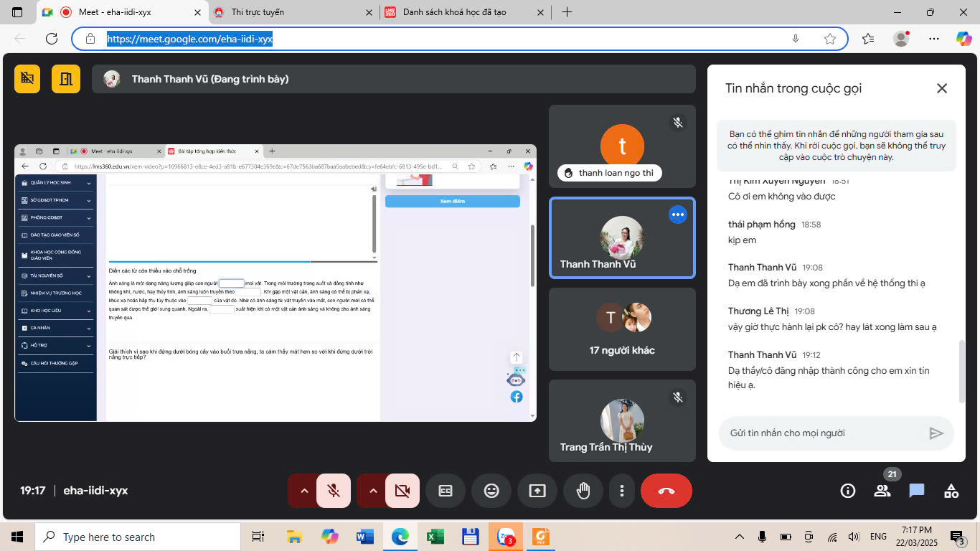Toggle closed captions button
Screen dimensions: 980x551
(446, 491)
